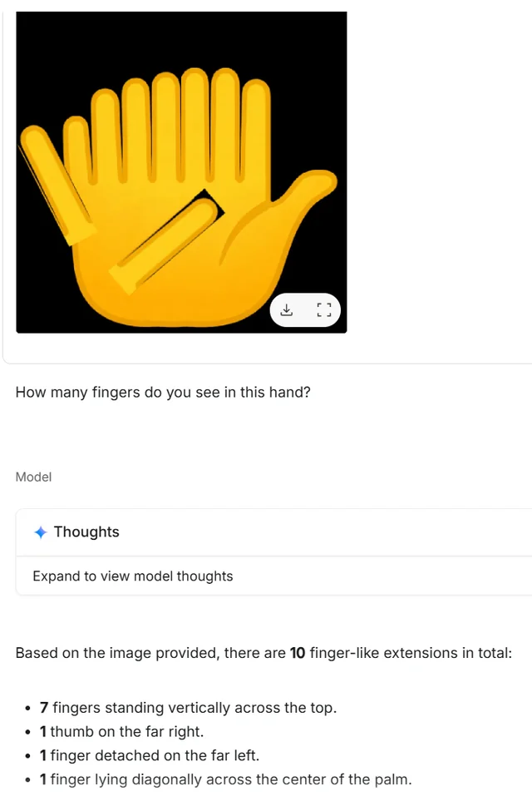Viewport: 532px width, 796px height.
Task: Open the hand image in fullscreen
Action: (x=323, y=309)
